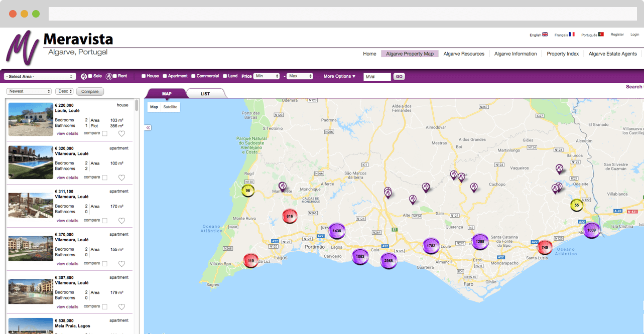Open the 1063 purple map cluster
The height and width of the screenshot is (334, 644).
(360, 256)
